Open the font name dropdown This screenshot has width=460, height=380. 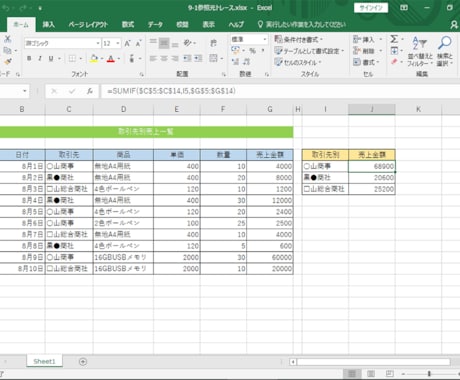click(x=98, y=43)
